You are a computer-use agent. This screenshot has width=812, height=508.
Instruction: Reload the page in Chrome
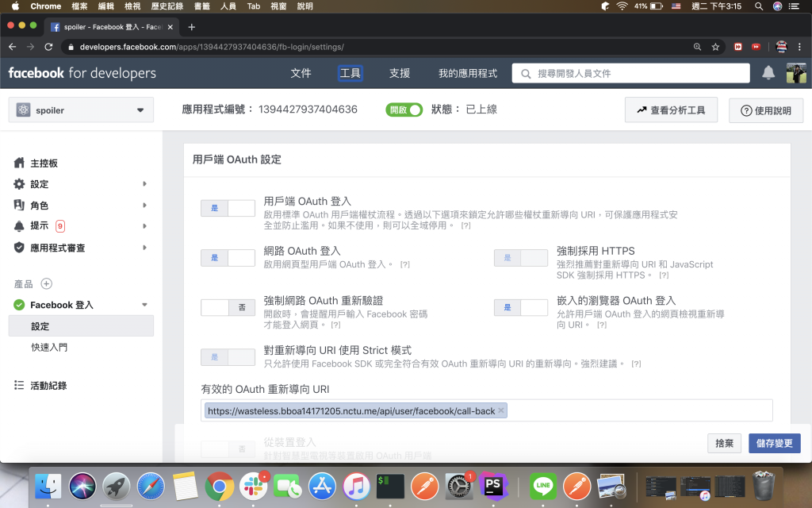coord(48,47)
